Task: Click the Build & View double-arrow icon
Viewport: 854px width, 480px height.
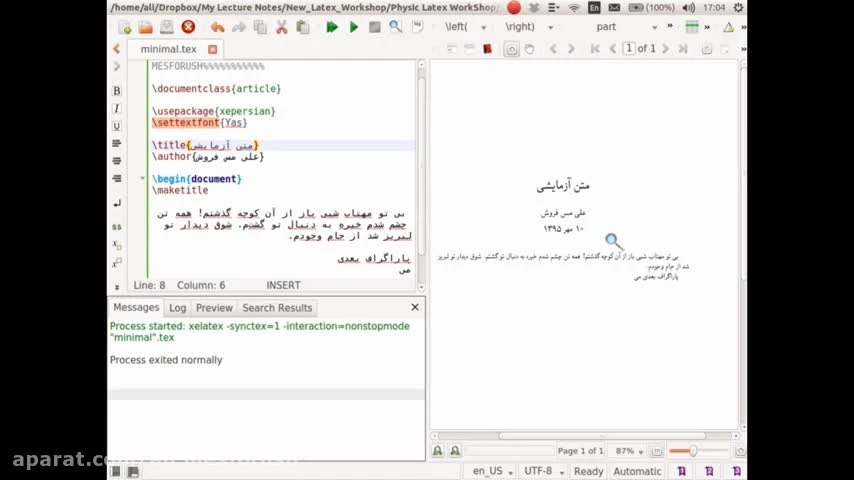Action: [x=331, y=27]
